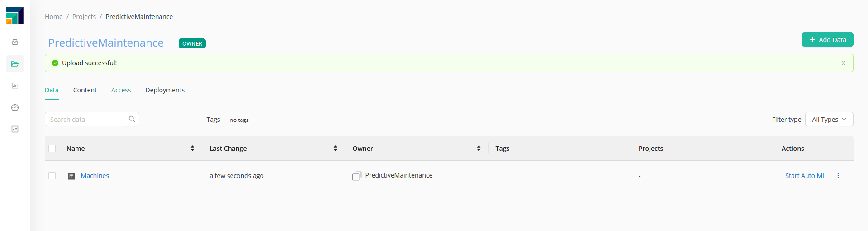Open the inbox icon in sidebar

pyautogui.click(x=15, y=42)
